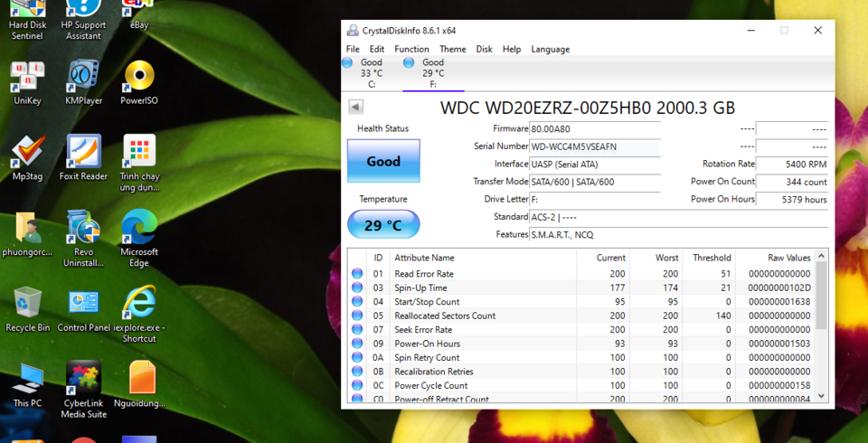Viewport: 868px width, 443px height.
Task: Open the Language menu
Action: [551, 50]
